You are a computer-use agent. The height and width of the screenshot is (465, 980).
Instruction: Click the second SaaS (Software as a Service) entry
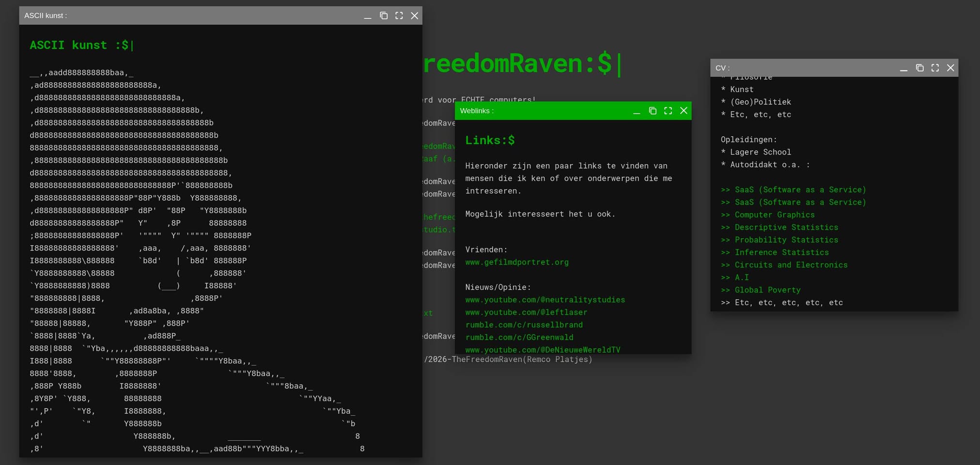click(x=793, y=202)
